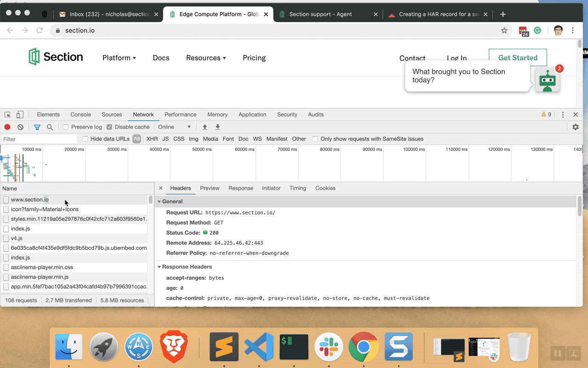Close the request details pane with the x
This screenshot has width=588, height=368.
click(161, 188)
